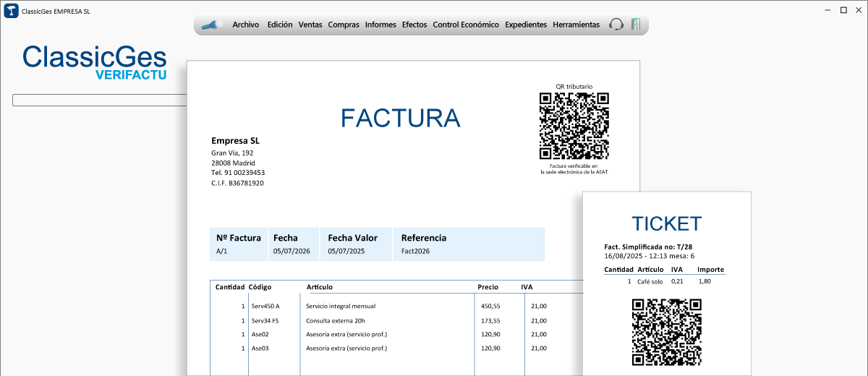Viewport: 868px width, 376px height.
Task: Click the ClassicGes Verifactu logo
Action: coord(95,62)
